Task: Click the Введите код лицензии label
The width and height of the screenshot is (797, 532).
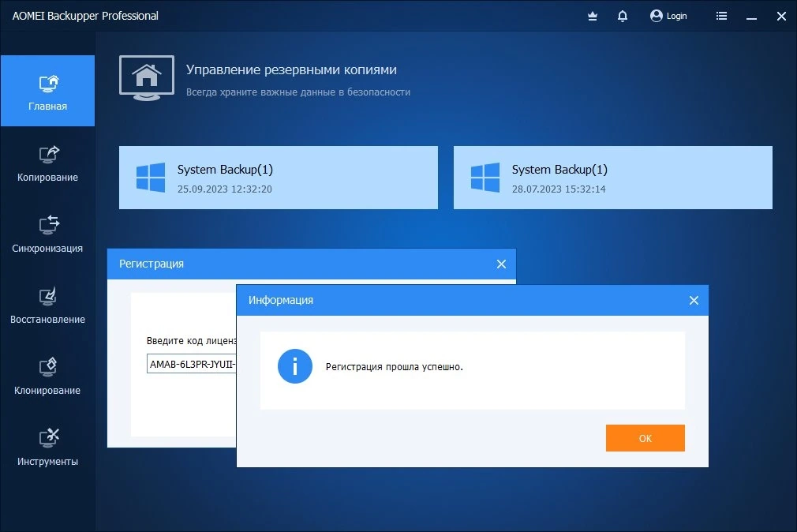Action: click(192, 341)
